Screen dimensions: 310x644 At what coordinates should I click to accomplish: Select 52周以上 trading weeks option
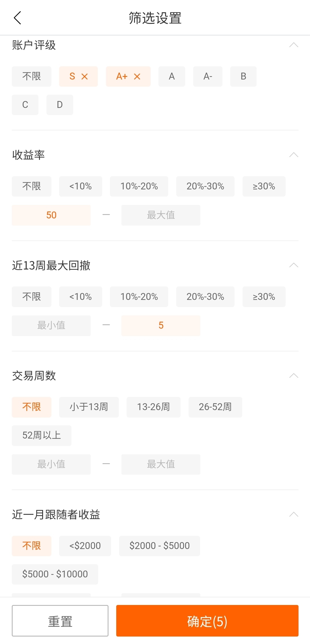point(42,435)
